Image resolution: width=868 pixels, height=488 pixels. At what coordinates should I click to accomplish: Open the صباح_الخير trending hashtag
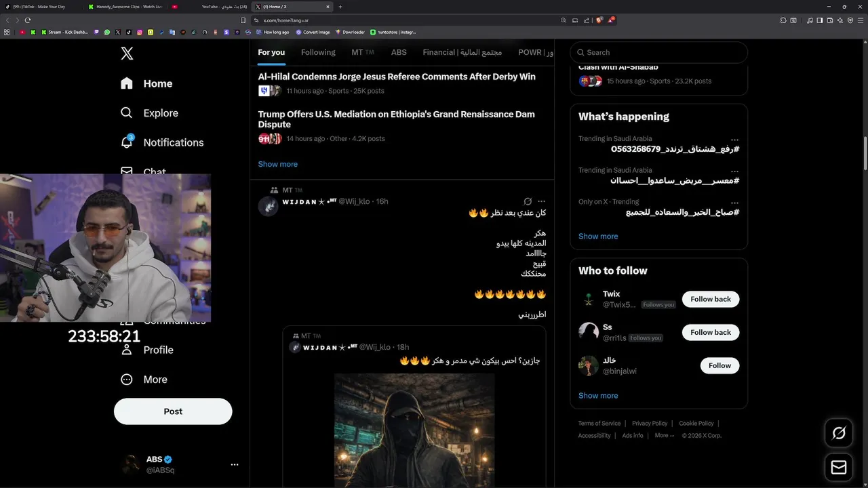click(x=682, y=212)
